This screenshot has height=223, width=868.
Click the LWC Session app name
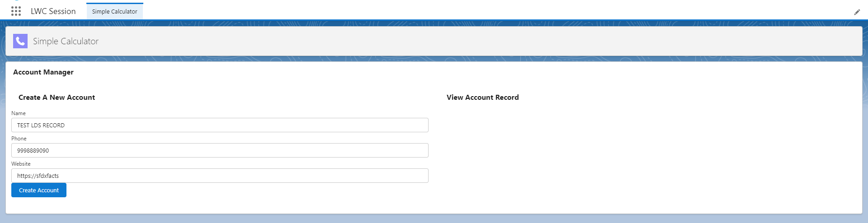pyautogui.click(x=53, y=11)
